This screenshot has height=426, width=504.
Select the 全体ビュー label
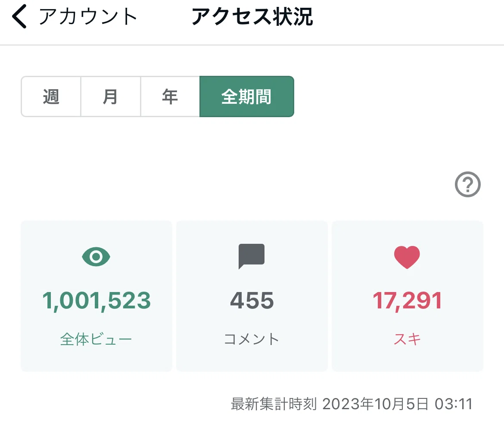pyautogui.click(x=96, y=339)
